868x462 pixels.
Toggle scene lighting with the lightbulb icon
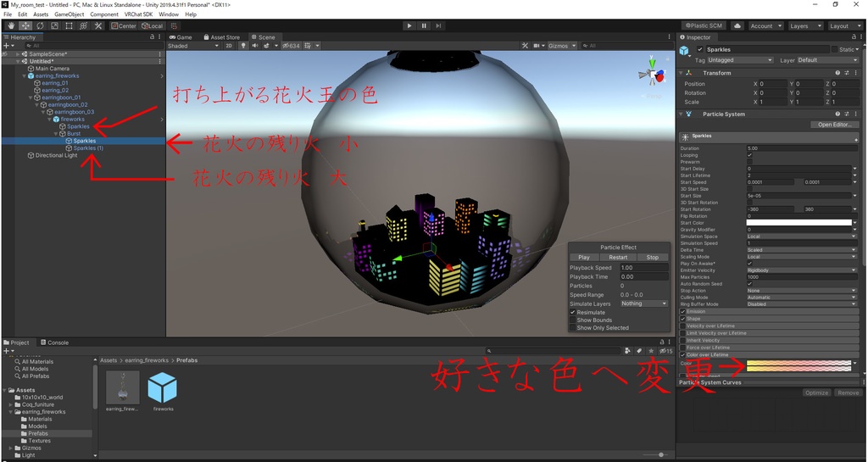pyautogui.click(x=242, y=46)
